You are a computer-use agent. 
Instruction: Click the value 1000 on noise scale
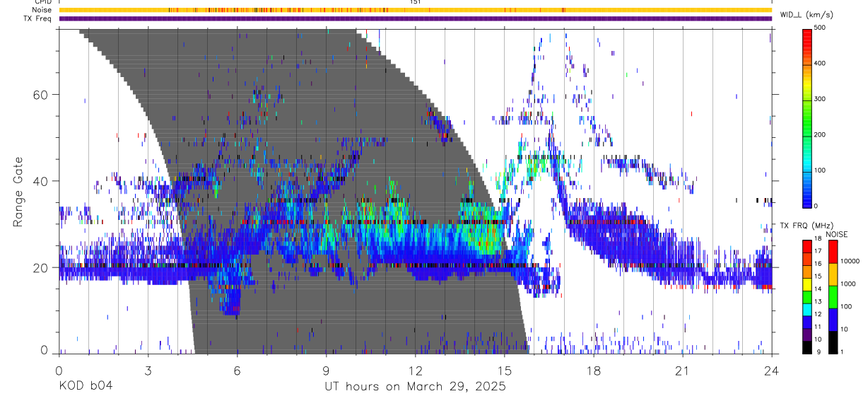(850, 284)
